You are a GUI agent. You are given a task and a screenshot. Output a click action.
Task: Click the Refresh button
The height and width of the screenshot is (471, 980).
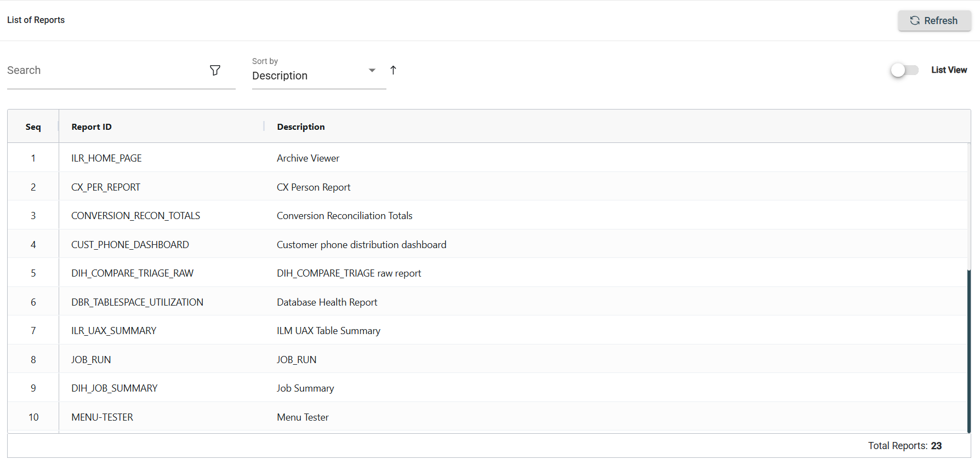[934, 21]
